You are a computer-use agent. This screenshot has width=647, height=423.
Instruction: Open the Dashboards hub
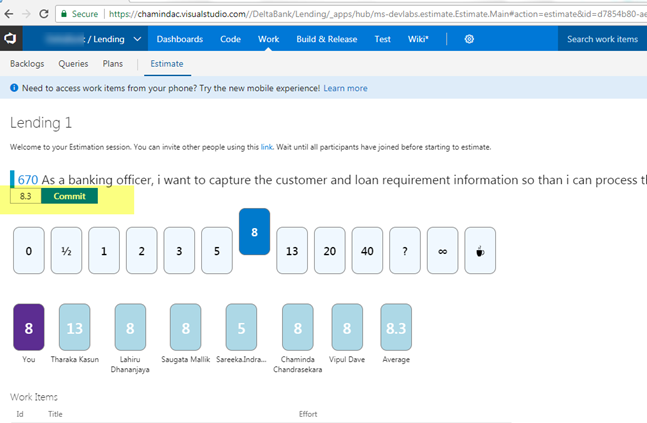click(x=179, y=39)
